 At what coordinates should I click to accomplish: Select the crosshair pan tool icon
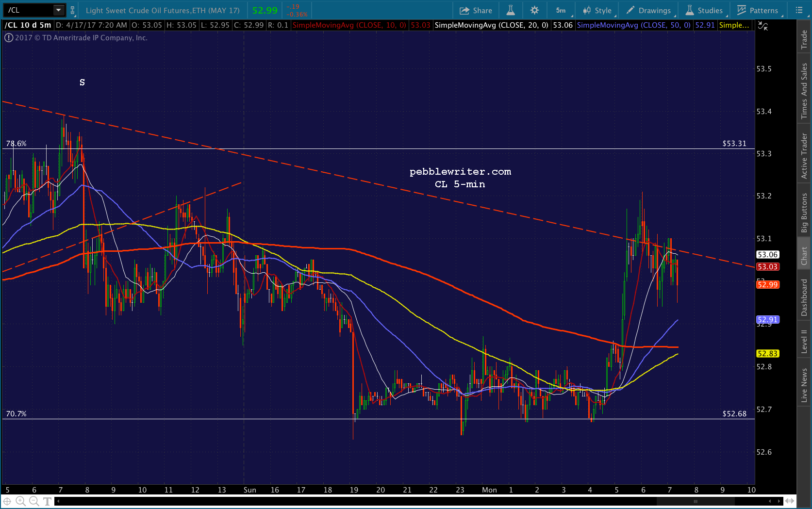(7, 501)
